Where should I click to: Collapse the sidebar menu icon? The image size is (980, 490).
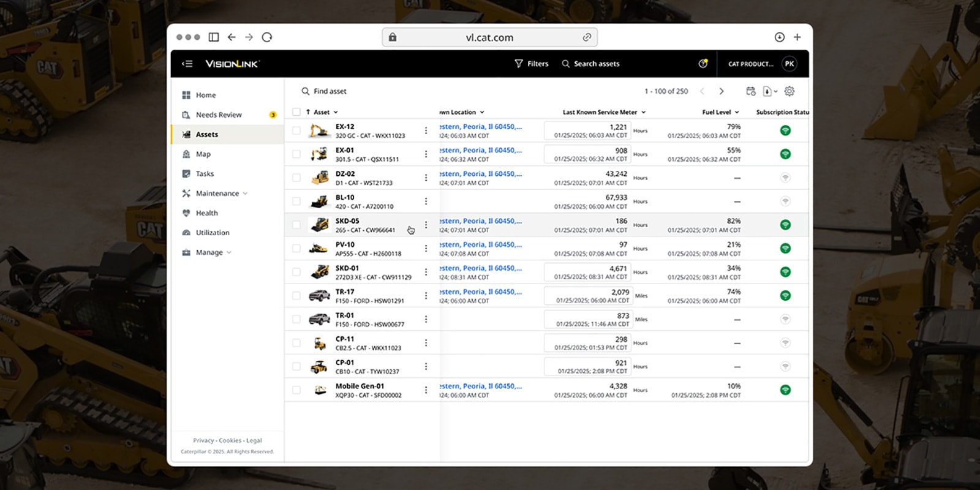(x=187, y=64)
